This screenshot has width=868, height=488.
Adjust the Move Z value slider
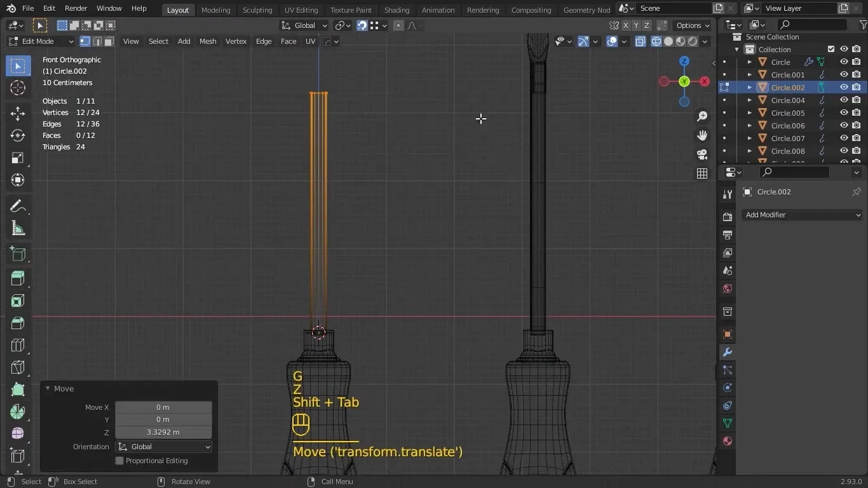point(163,432)
